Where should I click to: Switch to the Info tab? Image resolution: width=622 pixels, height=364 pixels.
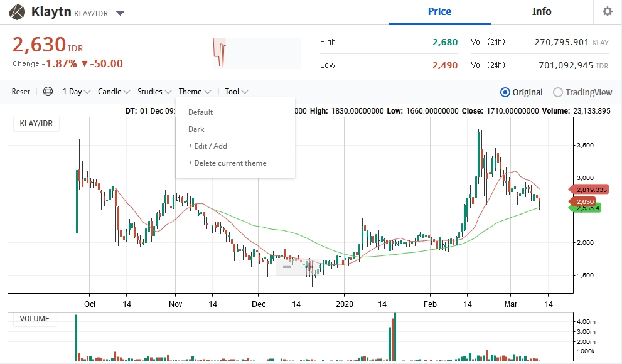542,11
